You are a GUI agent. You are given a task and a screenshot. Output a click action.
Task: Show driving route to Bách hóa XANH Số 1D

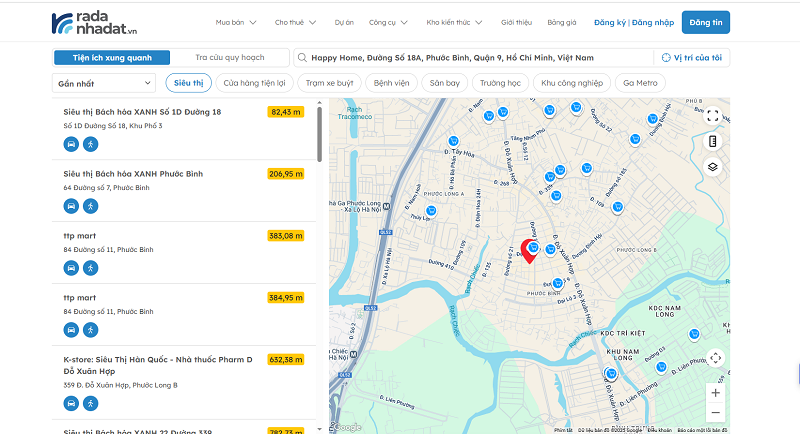click(71, 144)
